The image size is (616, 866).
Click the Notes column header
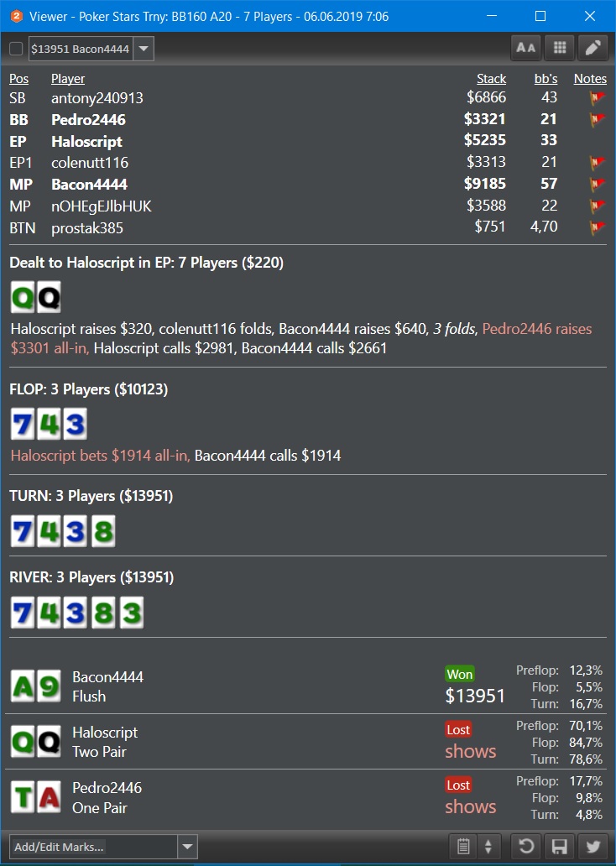(x=590, y=78)
